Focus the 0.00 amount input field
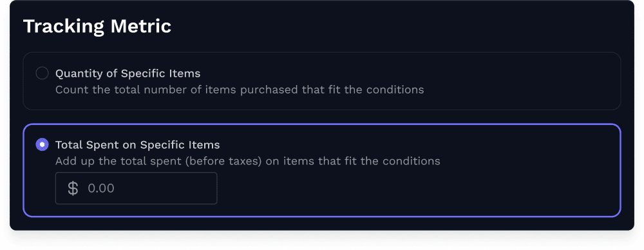The height and width of the screenshot is (250, 644). (136, 188)
